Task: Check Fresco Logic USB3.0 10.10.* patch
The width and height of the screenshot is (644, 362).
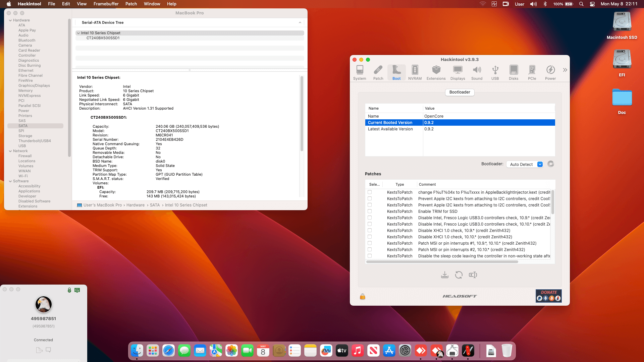Action: coord(370,224)
